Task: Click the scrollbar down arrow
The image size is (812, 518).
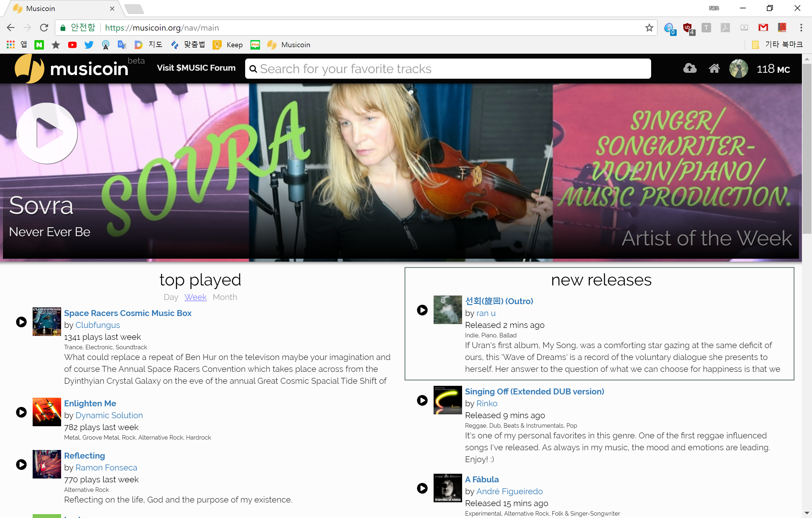Action: tap(807, 514)
